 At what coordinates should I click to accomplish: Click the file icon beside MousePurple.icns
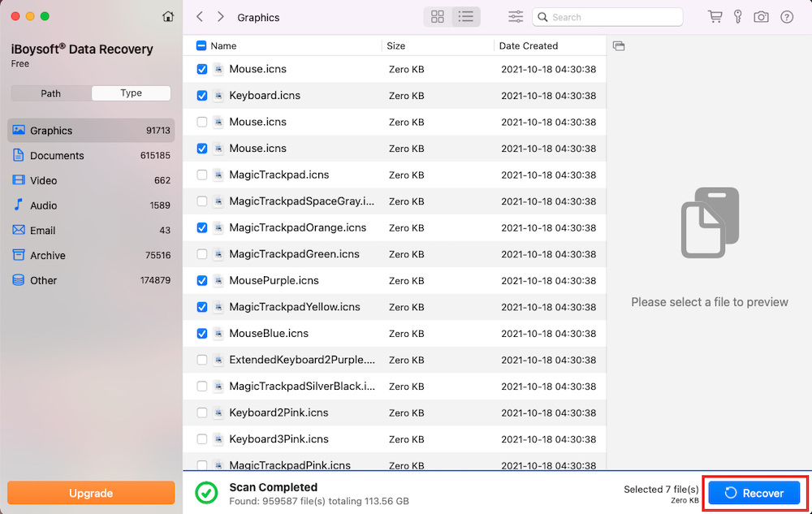(x=218, y=281)
